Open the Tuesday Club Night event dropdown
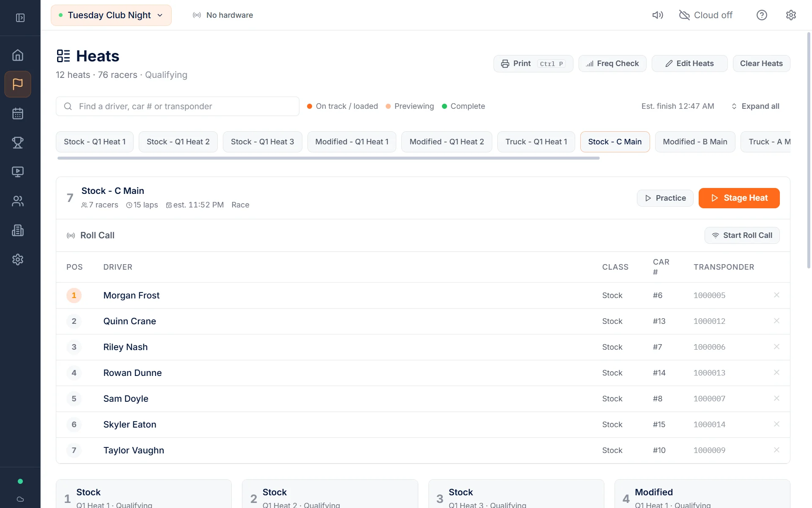Viewport: 812px width, 508px height. point(111,15)
